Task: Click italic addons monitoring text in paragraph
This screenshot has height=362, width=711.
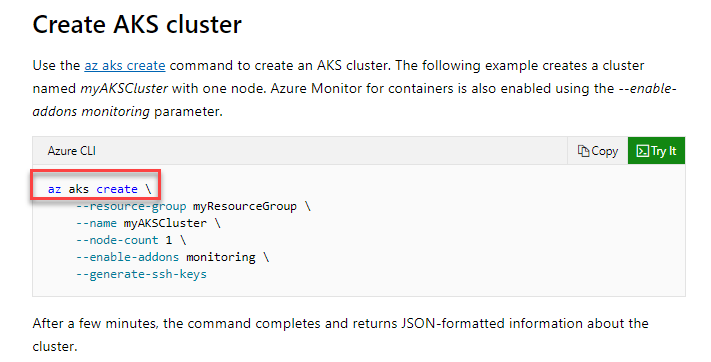Action: (91, 111)
